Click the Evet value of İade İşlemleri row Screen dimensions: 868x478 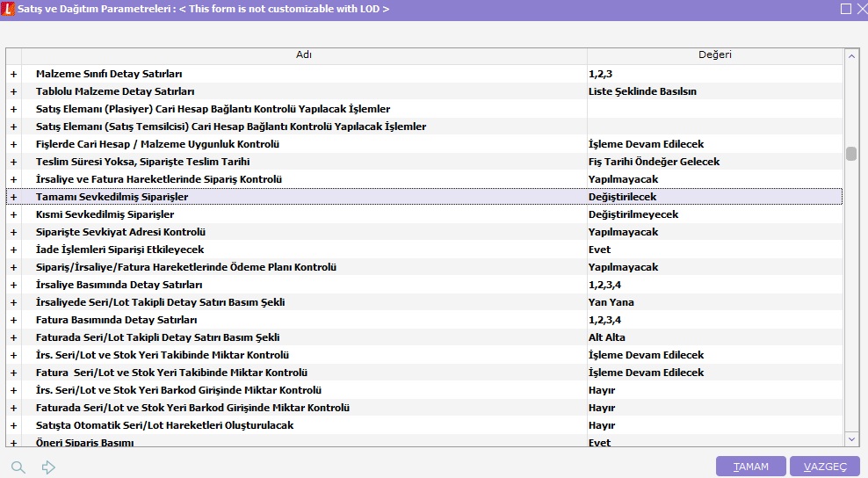599,250
